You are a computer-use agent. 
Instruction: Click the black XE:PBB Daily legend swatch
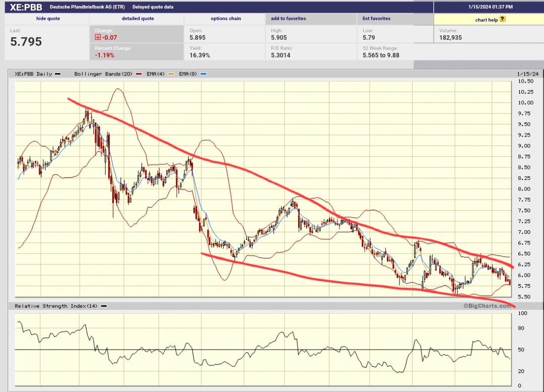coord(57,74)
